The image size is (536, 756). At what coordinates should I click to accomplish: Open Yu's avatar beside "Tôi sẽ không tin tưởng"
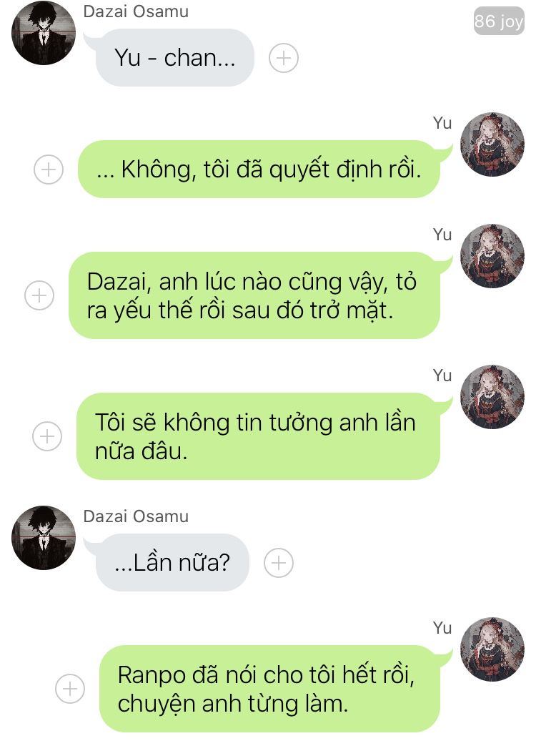pos(492,397)
